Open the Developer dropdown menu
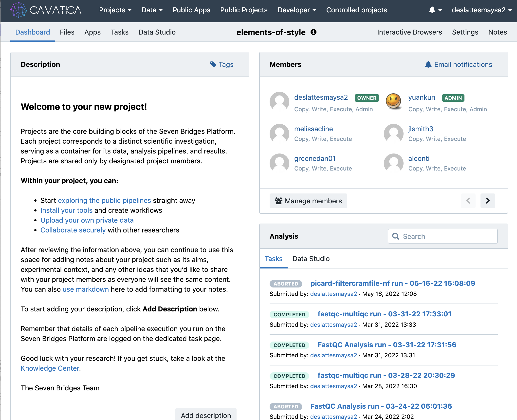The height and width of the screenshot is (420, 517). pos(297,10)
